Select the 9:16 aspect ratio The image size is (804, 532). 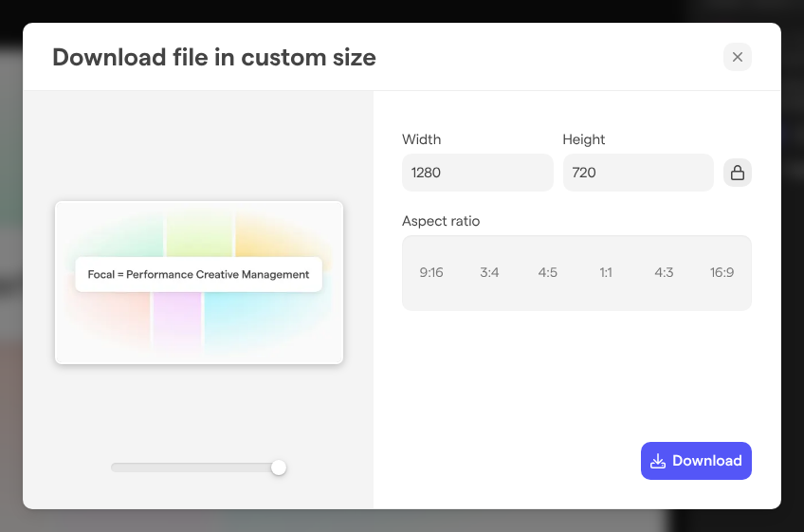431,272
